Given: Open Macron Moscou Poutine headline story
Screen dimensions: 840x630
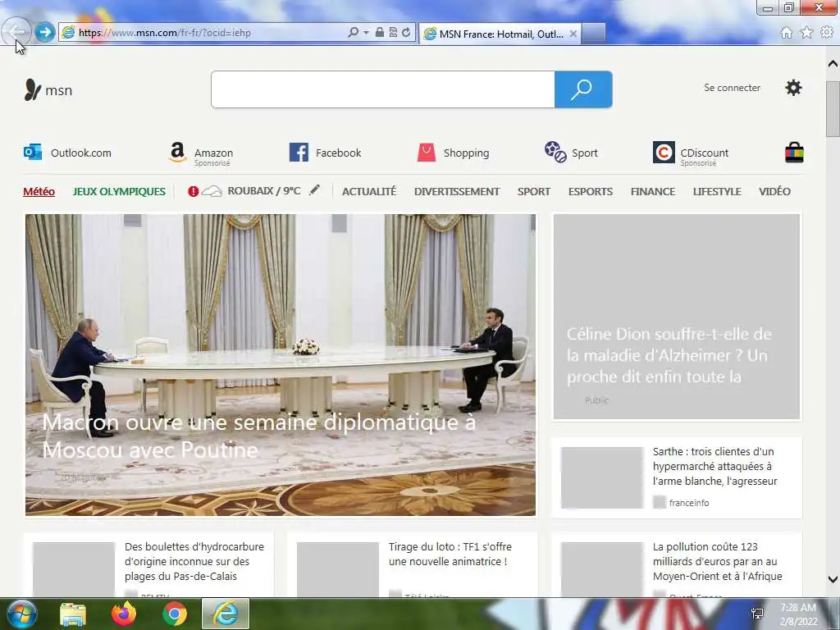Looking at the screenshot, I should click(x=281, y=365).
